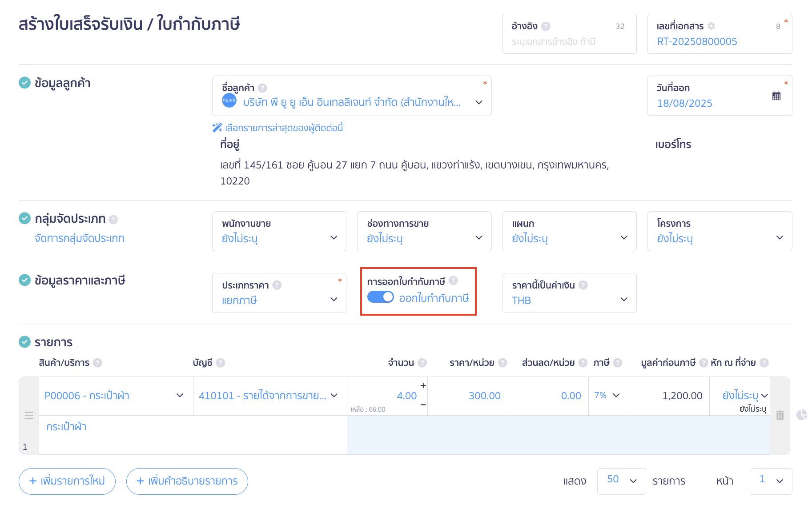
Task: Click the calendar icon for issue date
Action: (x=776, y=96)
